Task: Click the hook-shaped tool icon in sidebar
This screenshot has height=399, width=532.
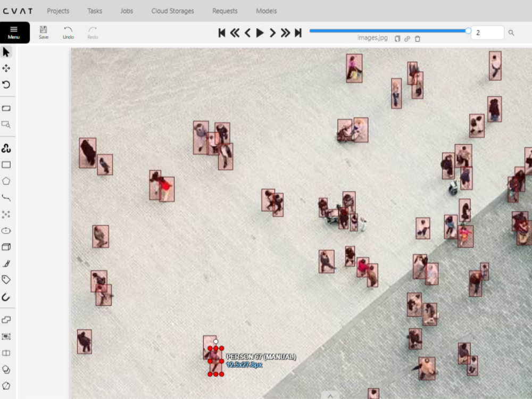Action: click(6, 297)
